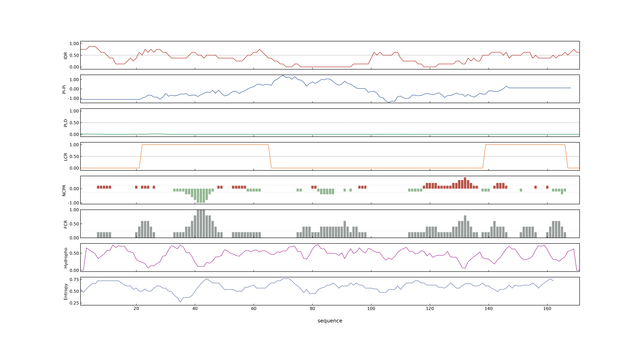This screenshot has width=644, height=343.
Task: Select x-axis tick label 80
Action: pos(313,308)
